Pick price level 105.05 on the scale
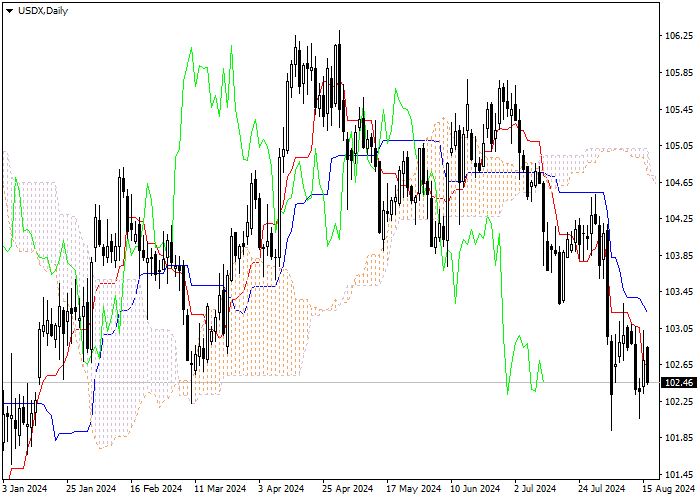Viewport: 700px width, 500px height. 679,146
